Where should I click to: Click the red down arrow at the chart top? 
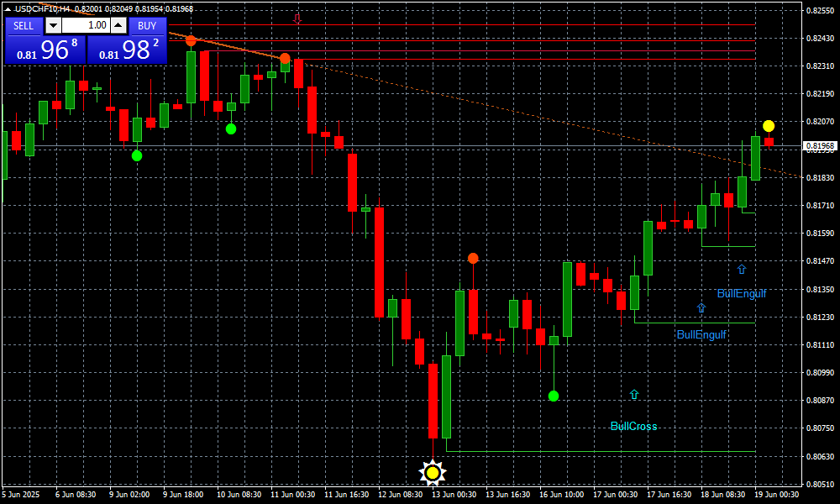point(297,18)
